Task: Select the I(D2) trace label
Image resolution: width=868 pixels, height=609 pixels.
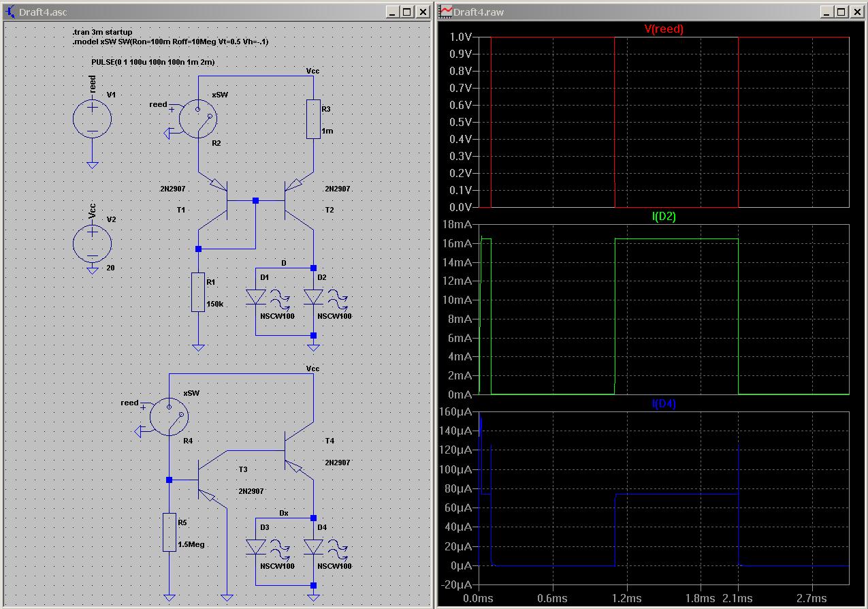Action: pyautogui.click(x=664, y=216)
